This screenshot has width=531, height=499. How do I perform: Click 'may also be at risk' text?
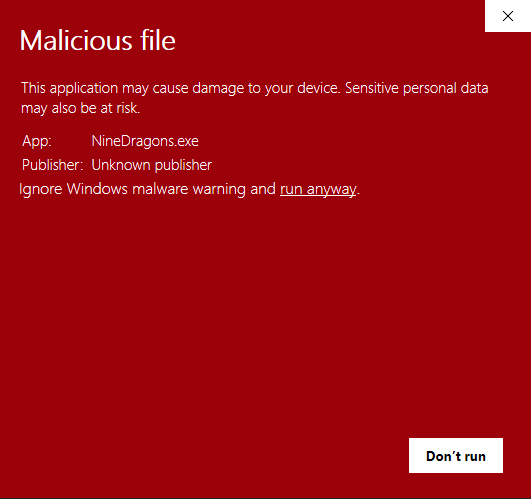click(81, 108)
